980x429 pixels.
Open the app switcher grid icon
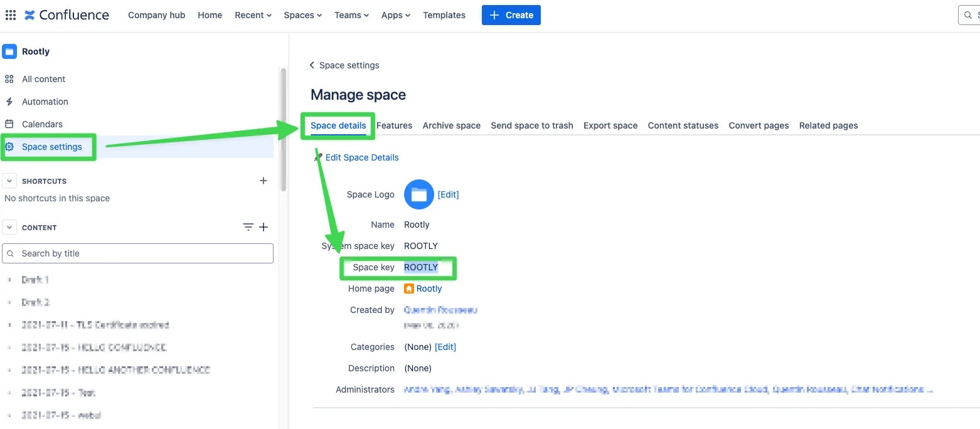pos(11,15)
